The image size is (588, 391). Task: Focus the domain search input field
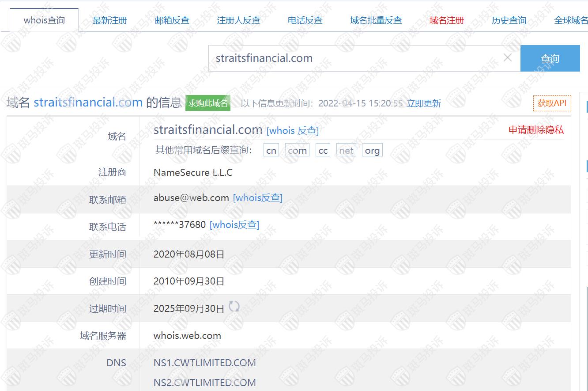(353, 58)
